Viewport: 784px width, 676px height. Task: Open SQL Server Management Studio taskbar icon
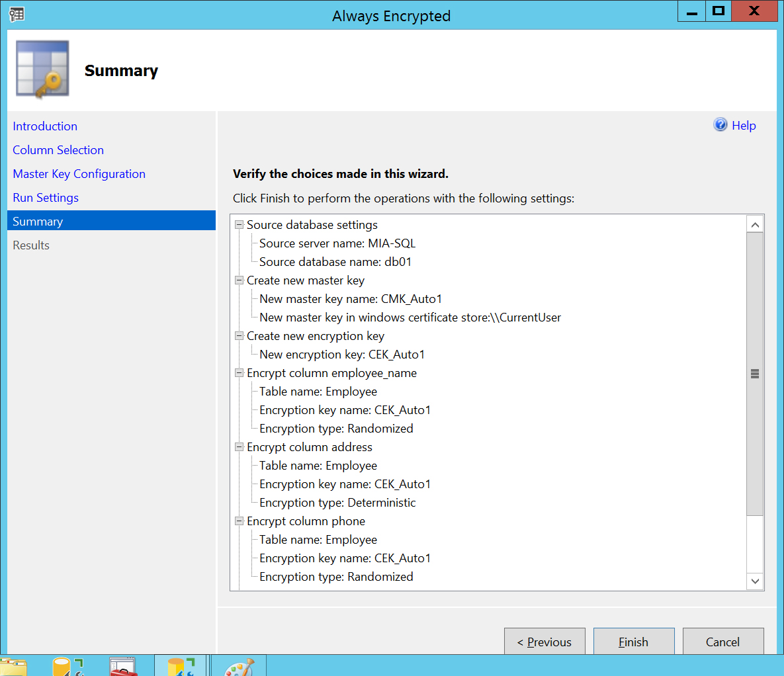tap(68, 667)
